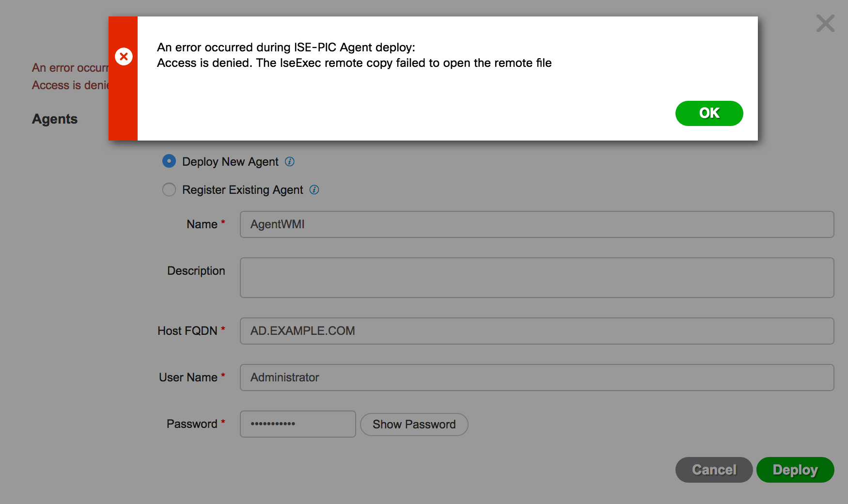Click the Description label

point(196,271)
